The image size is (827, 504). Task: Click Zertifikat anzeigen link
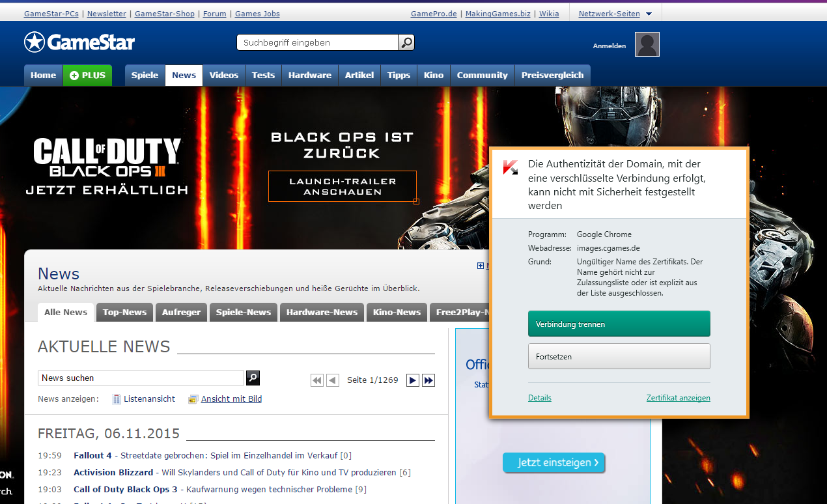click(678, 398)
